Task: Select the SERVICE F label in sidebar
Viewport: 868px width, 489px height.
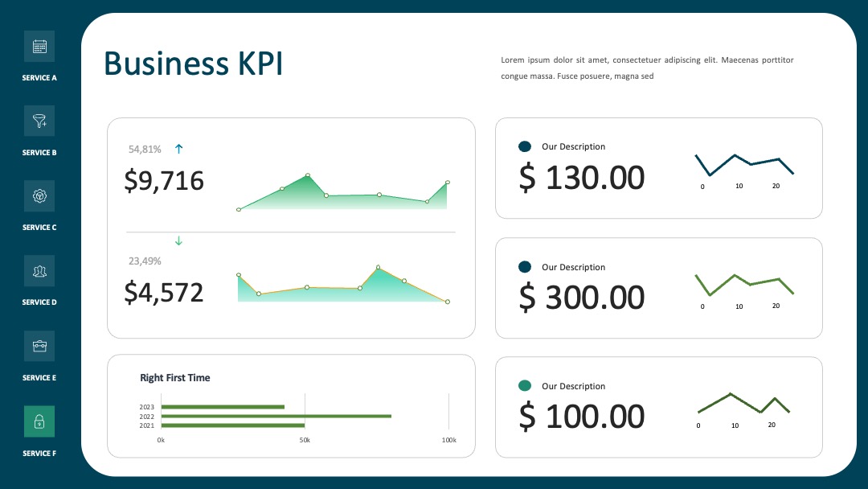Action: click(39, 454)
